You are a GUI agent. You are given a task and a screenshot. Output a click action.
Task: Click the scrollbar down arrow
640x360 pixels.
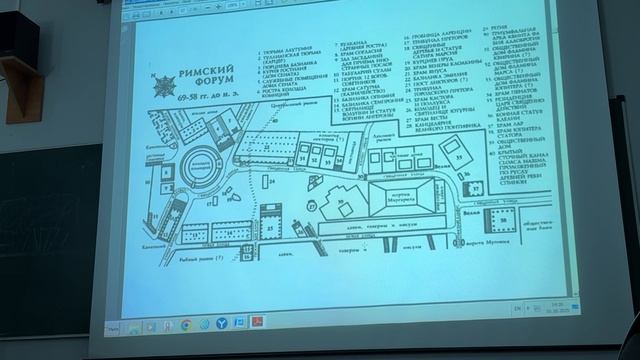pyautogui.click(x=576, y=294)
